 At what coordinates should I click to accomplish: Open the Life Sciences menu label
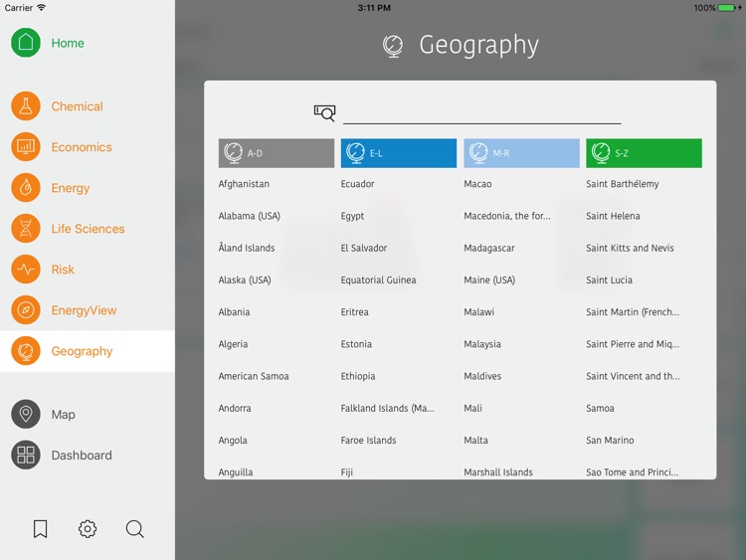coord(88,229)
